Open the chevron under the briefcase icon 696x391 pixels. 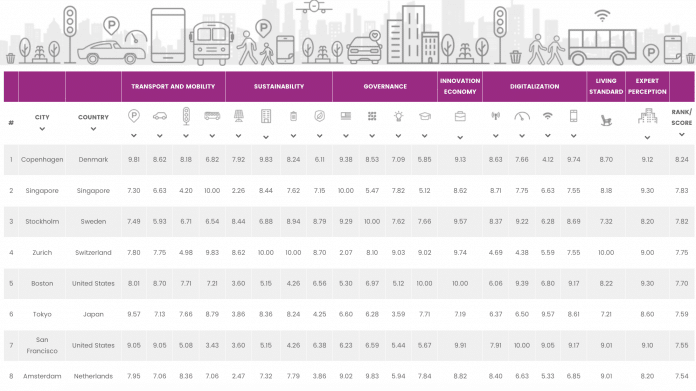coord(460,138)
